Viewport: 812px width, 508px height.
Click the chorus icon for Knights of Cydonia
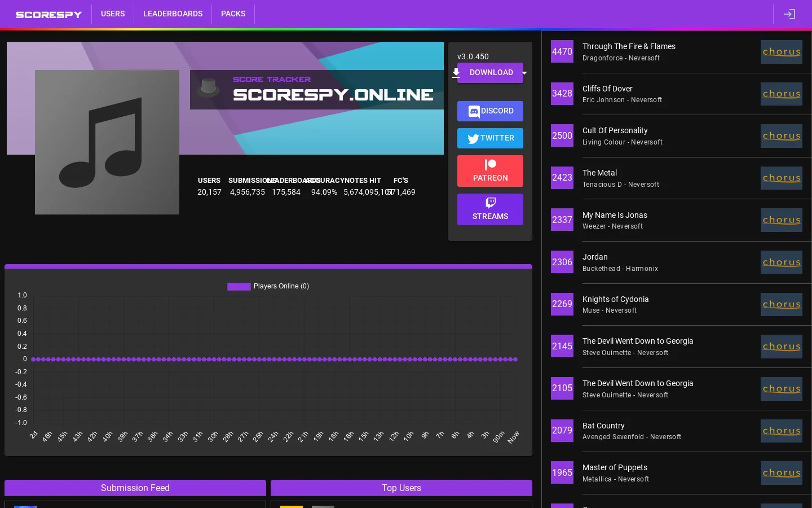781,305
